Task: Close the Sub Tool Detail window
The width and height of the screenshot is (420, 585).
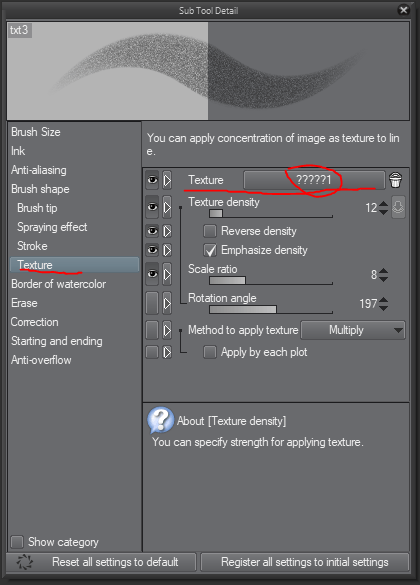Action: (x=403, y=10)
